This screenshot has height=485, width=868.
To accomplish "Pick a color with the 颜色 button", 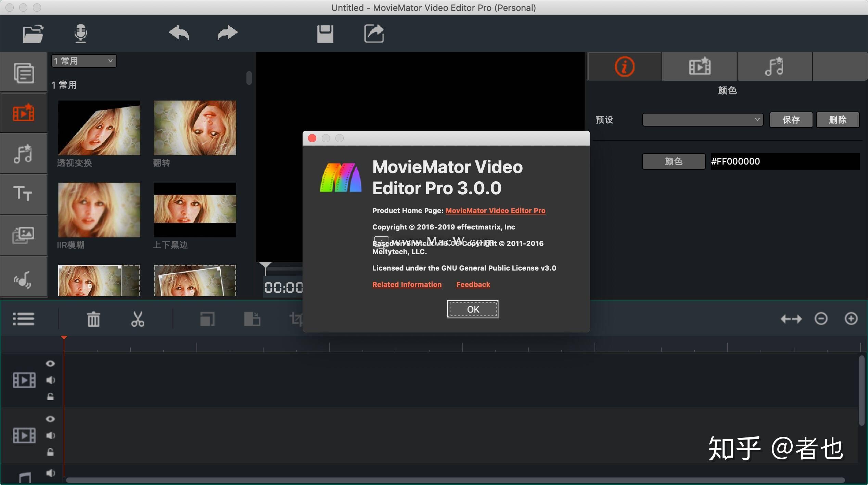I will (673, 161).
